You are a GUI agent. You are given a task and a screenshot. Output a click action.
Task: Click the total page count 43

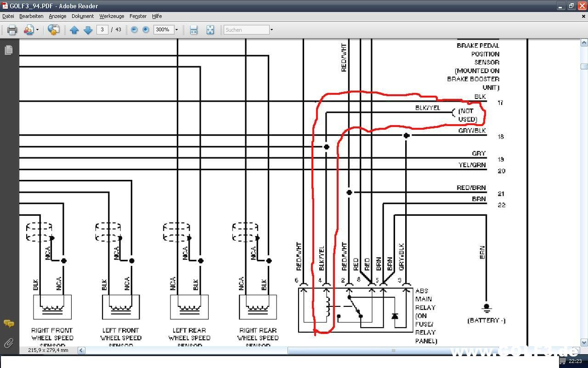(118, 29)
